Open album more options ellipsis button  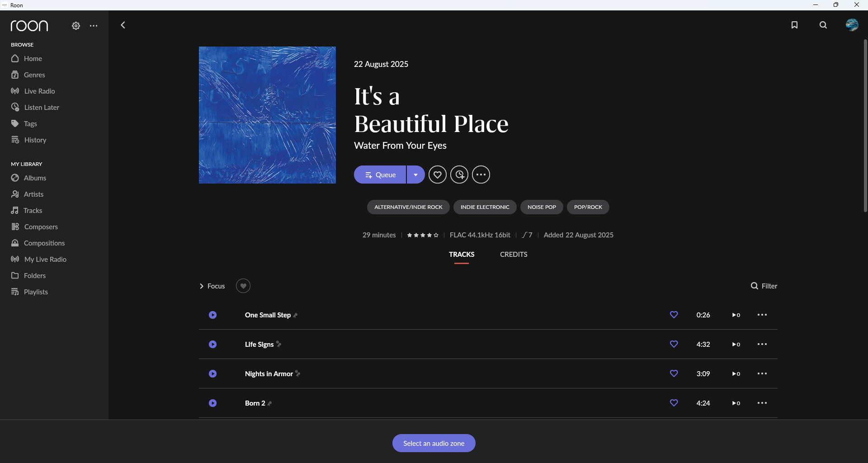click(x=481, y=175)
